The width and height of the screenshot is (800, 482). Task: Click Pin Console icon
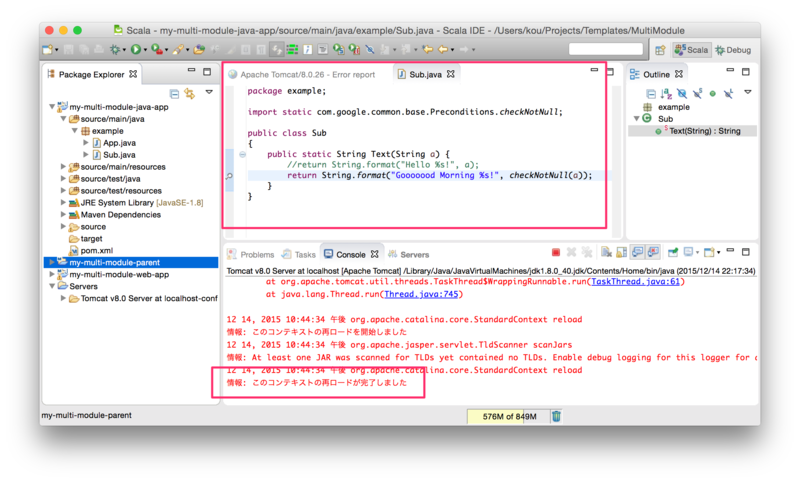coord(673,252)
